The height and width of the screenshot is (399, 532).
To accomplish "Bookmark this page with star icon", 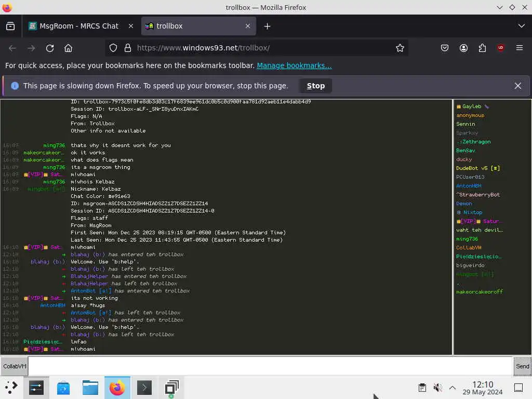I will pyautogui.click(x=400, y=48).
